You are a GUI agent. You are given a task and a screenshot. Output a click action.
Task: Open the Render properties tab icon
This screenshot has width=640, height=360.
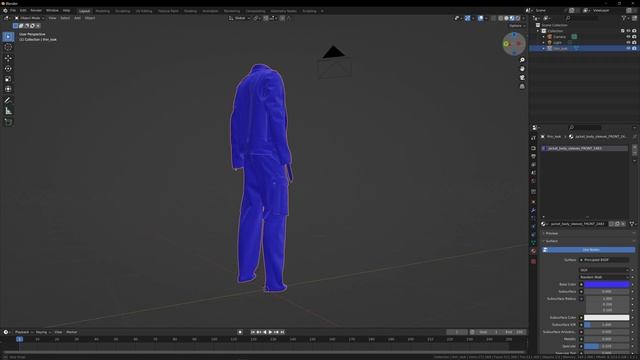(533, 148)
